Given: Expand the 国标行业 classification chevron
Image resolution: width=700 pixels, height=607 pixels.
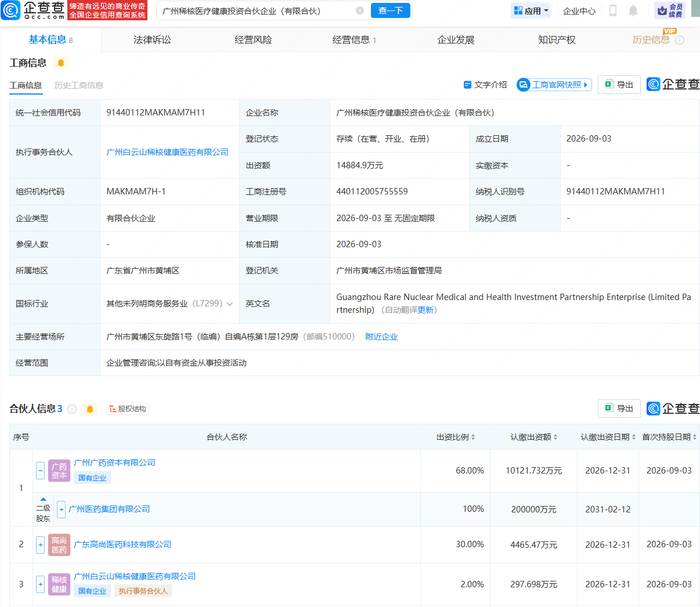Looking at the screenshot, I should (x=230, y=304).
